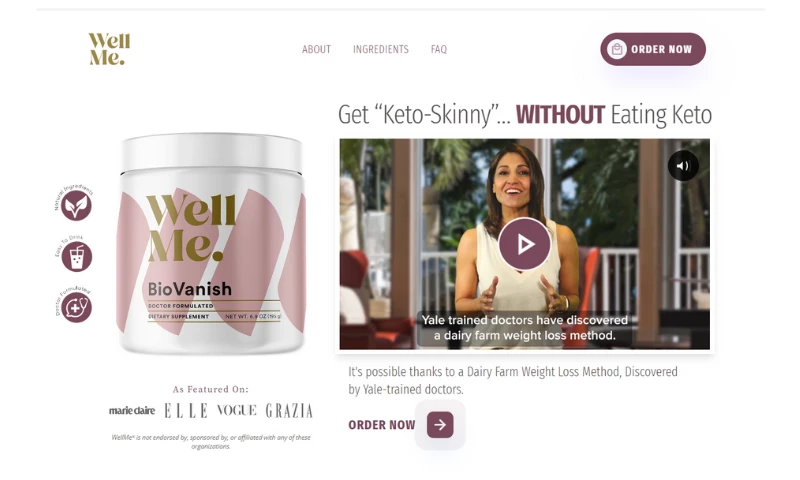Toggle the video sound speaker icon
800x480 pixels.
coord(683,166)
